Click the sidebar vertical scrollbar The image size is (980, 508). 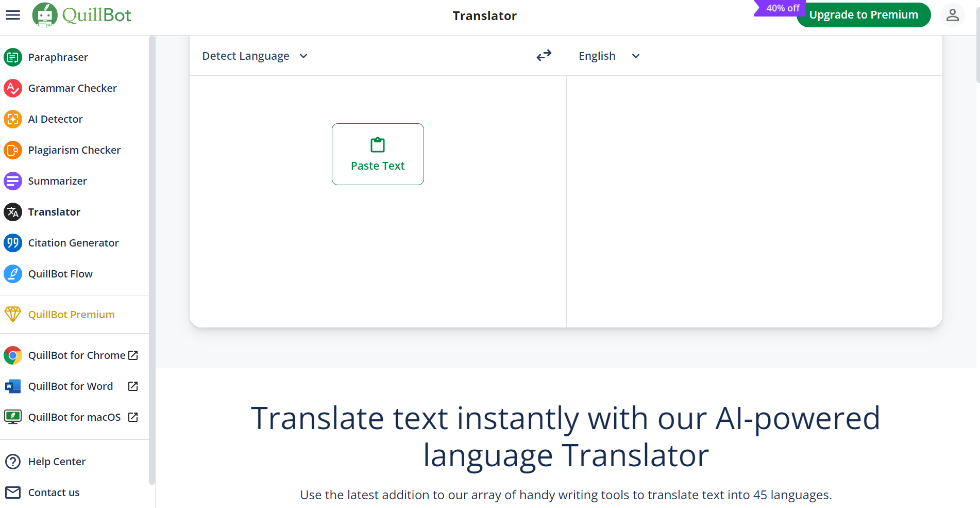[x=151, y=258]
